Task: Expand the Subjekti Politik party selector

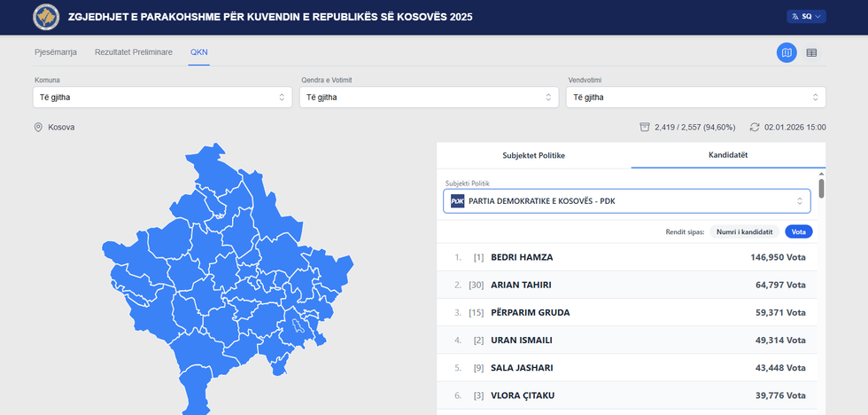Action: point(626,200)
